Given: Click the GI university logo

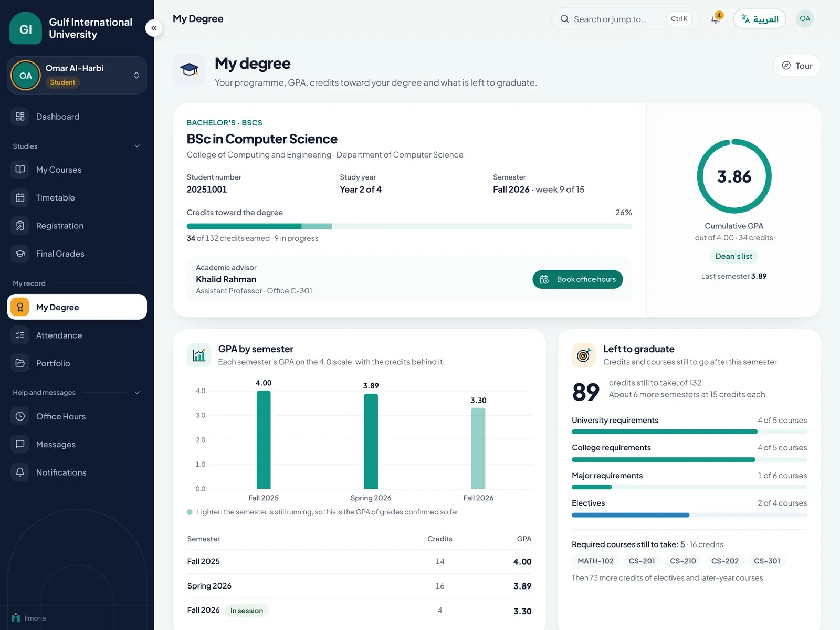Looking at the screenshot, I should (26, 28).
